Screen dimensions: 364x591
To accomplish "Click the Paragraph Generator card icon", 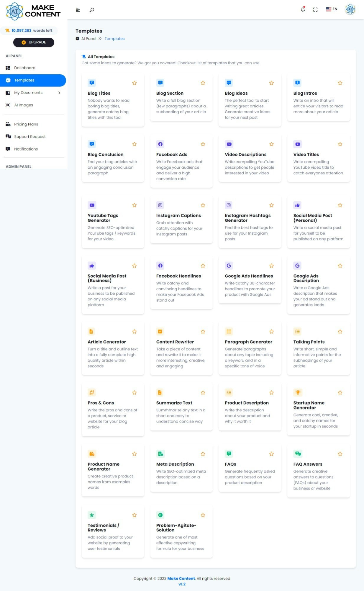I will tap(229, 332).
